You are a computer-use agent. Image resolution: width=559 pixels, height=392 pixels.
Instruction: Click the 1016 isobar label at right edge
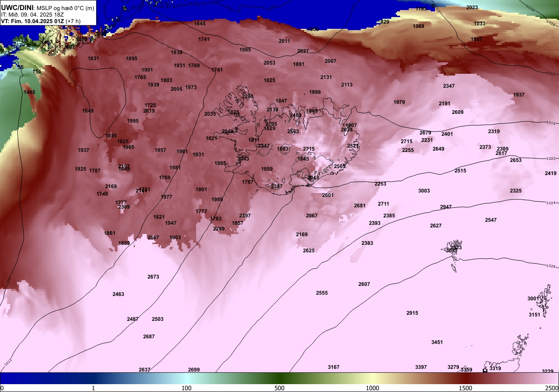550,123
